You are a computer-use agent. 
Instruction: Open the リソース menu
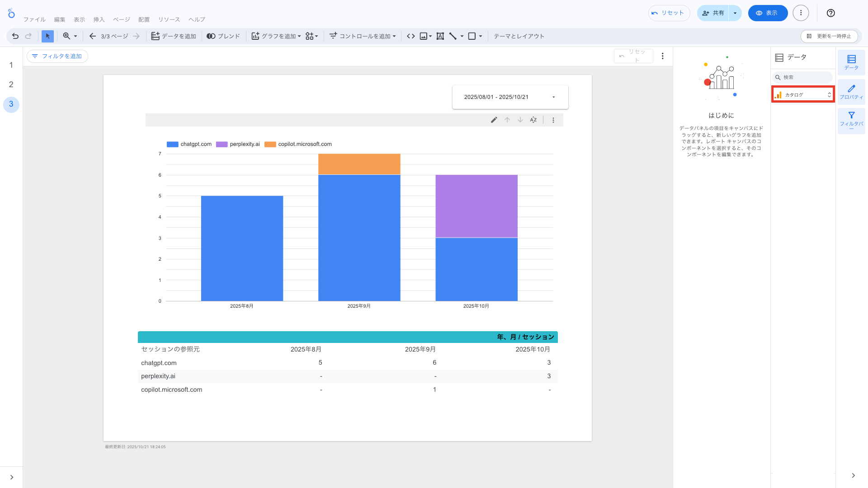[169, 19]
